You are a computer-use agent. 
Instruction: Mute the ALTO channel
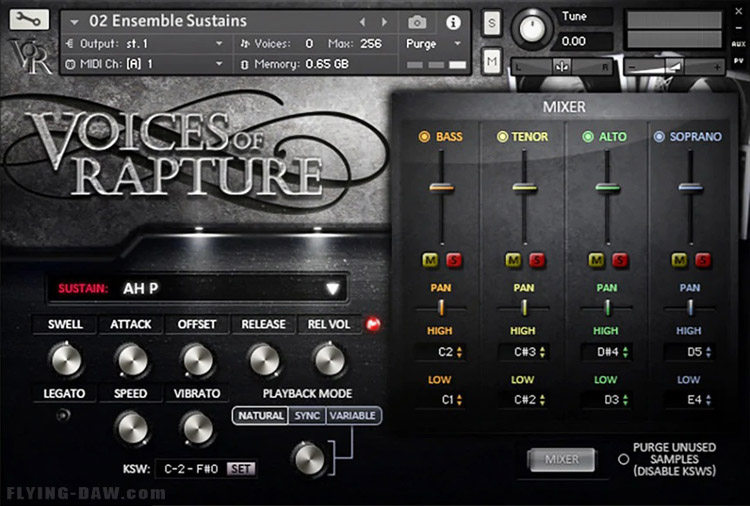(x=596, y=260)
